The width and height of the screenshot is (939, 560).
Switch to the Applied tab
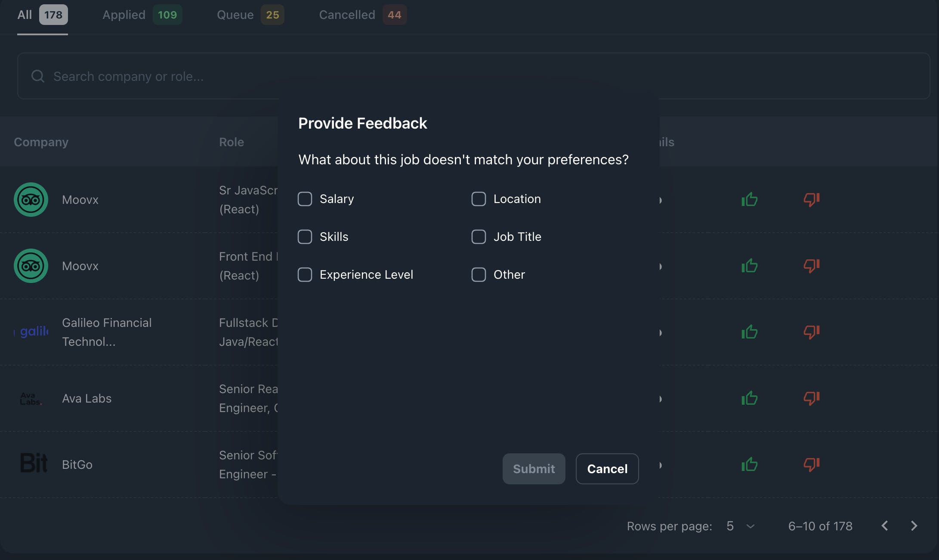[142, 15]
